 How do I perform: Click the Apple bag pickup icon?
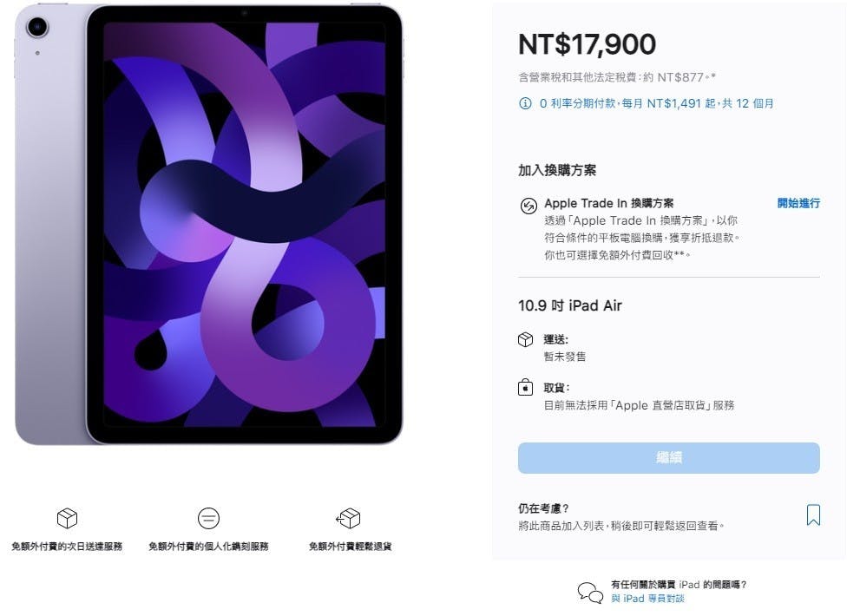tap(525, 387)
